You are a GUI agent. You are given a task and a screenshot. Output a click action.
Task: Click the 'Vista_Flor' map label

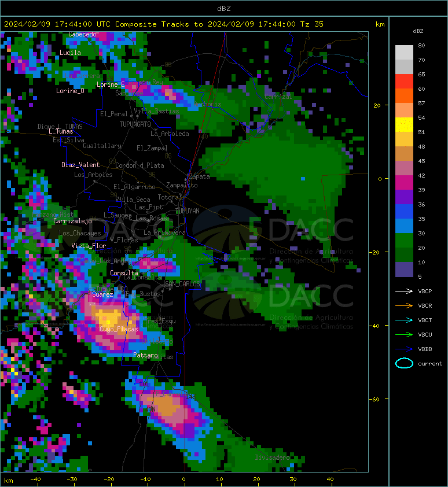89,246
